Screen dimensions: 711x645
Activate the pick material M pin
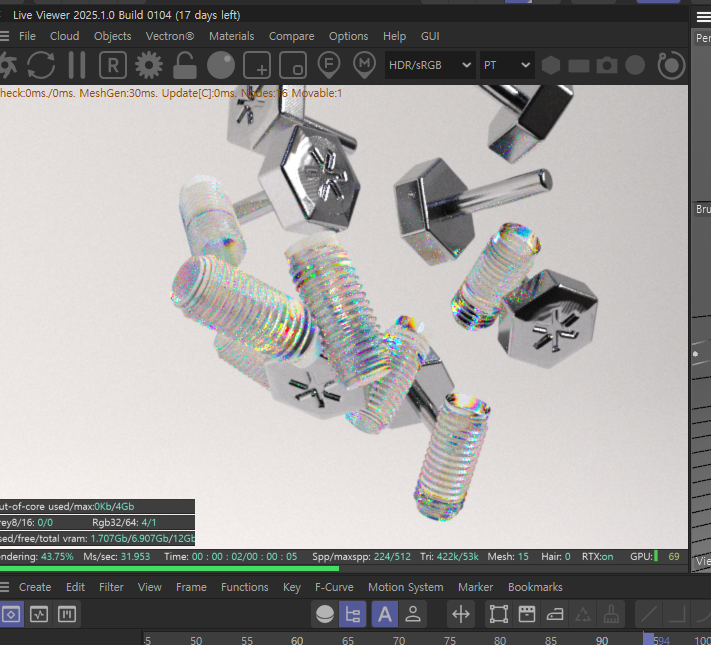tap(364, 65)
